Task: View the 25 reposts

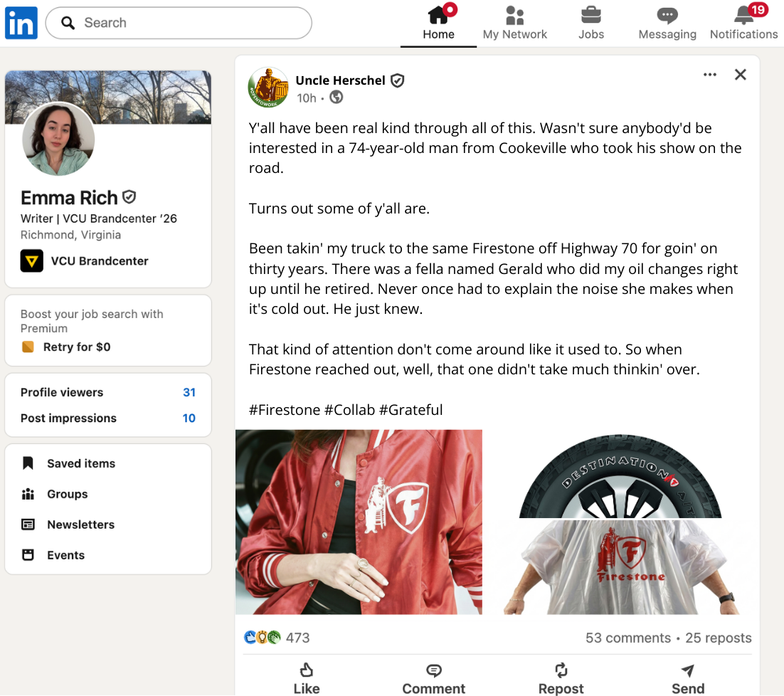Action: tap(718, 638)
